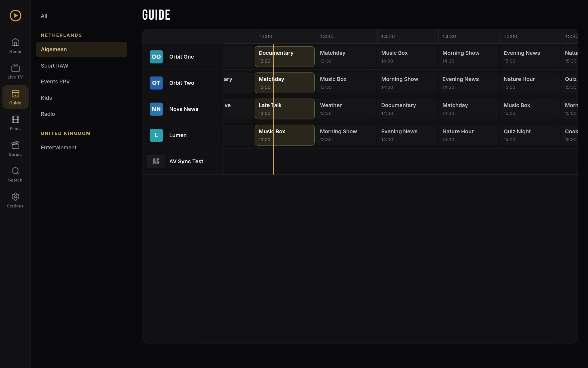This screenshot has height=368, width=588.
Task: Select AV Sync Test channel name
Action: 186,161
